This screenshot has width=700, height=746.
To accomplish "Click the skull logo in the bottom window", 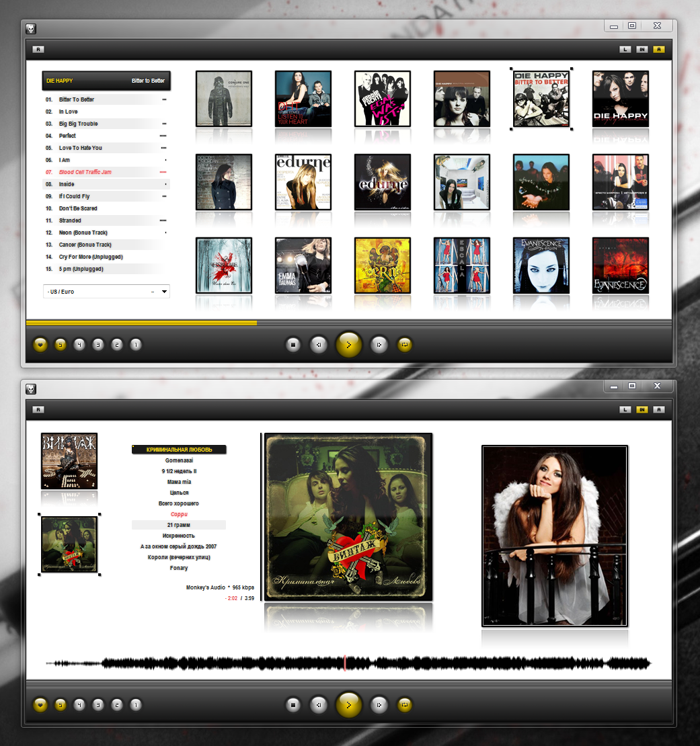I will coord(31,389).
